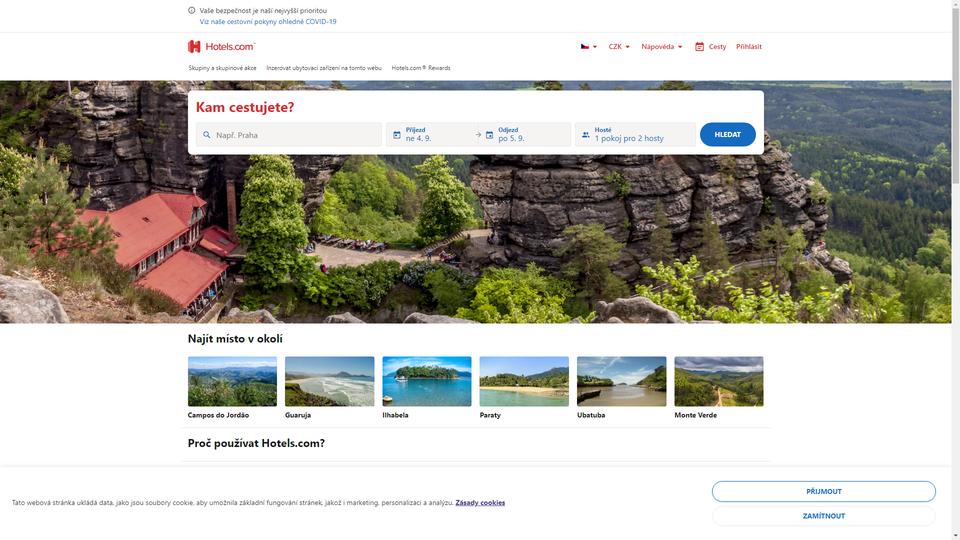Open the Příjezd check-in calendar icon

coord(397,135)
